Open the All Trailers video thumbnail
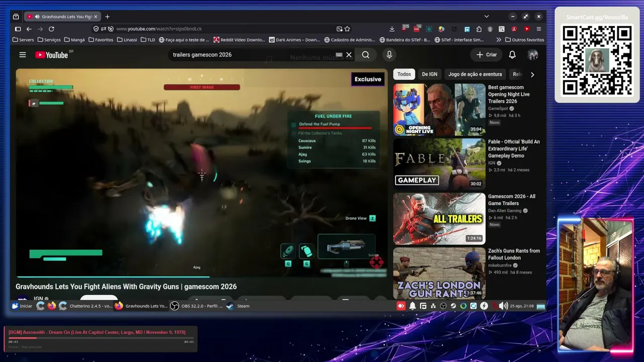This screenshot has width=644, height=362. (439, 219)
